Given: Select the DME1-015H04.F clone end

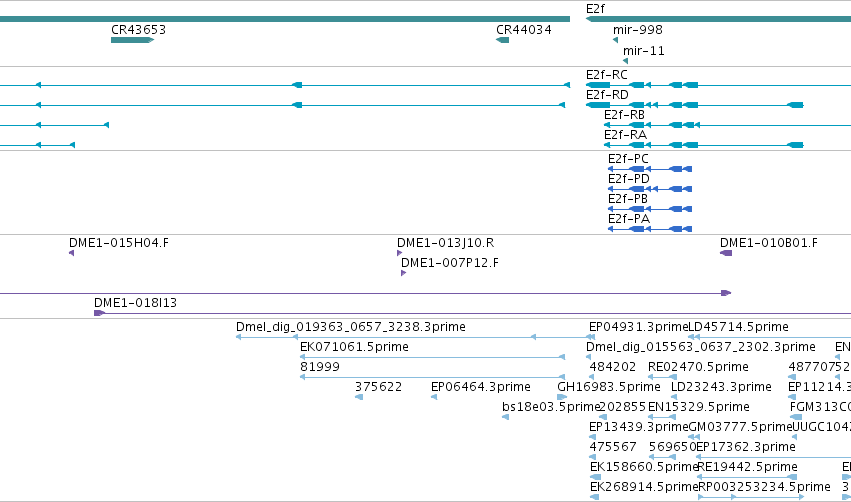Looking at the screenshot, I should point(72,253).
